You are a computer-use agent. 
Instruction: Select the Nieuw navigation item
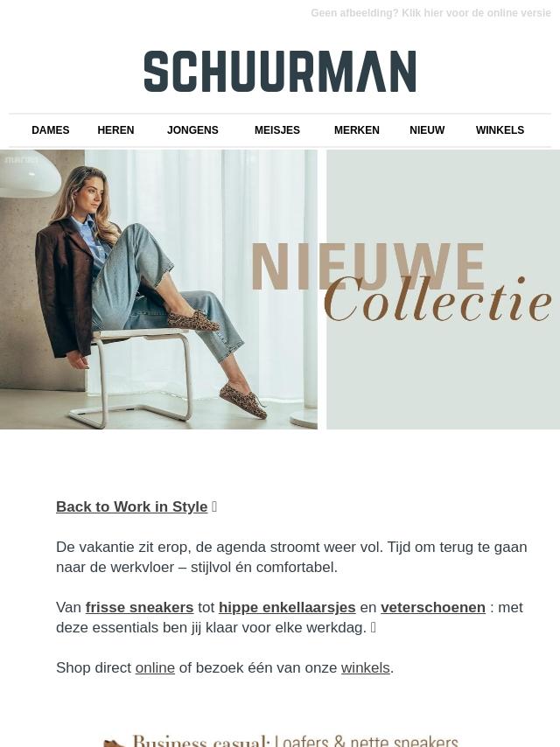coord(427,130)
